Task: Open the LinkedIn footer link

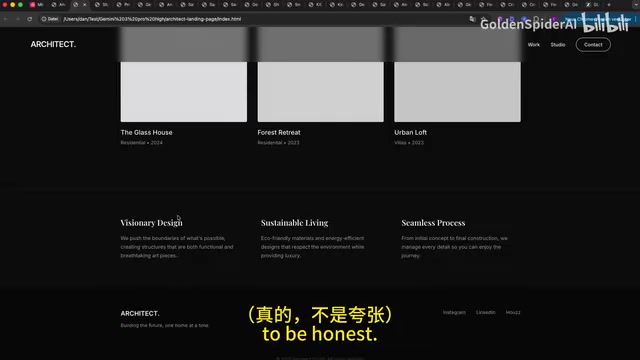Action: click(485, 312)
